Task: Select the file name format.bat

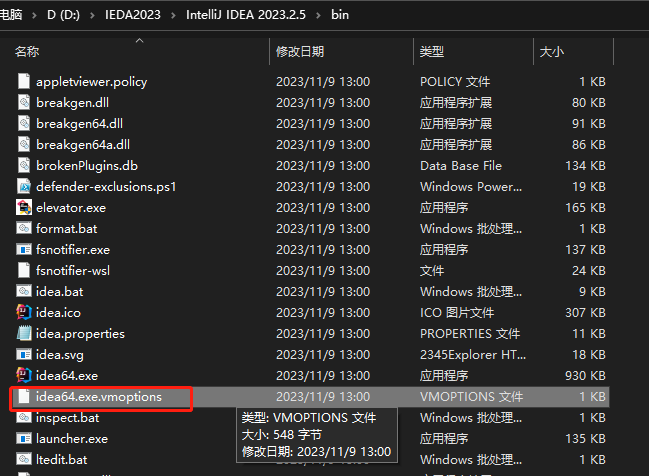Action: [x=67, y=229]
